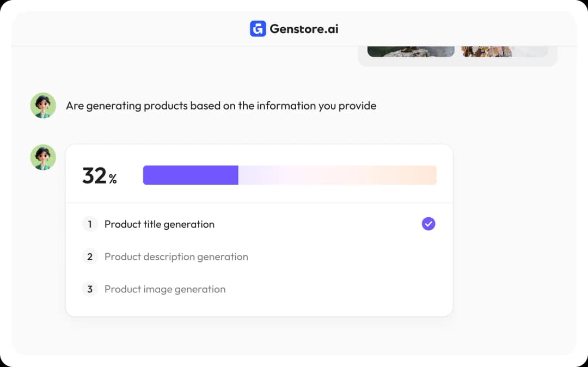
Task: Click the step 3 number badge
Action: click(90, 289)
